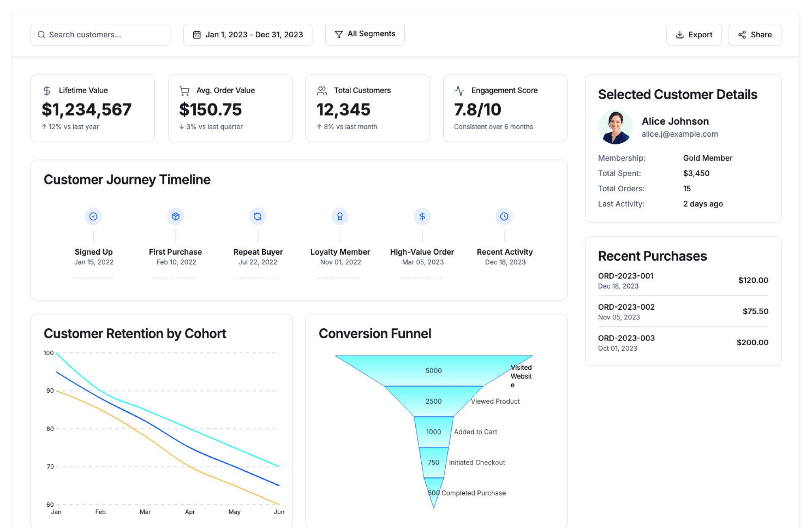812x528 pixels.
Task: Click the Export button
Action: click(x=694, y=35)
